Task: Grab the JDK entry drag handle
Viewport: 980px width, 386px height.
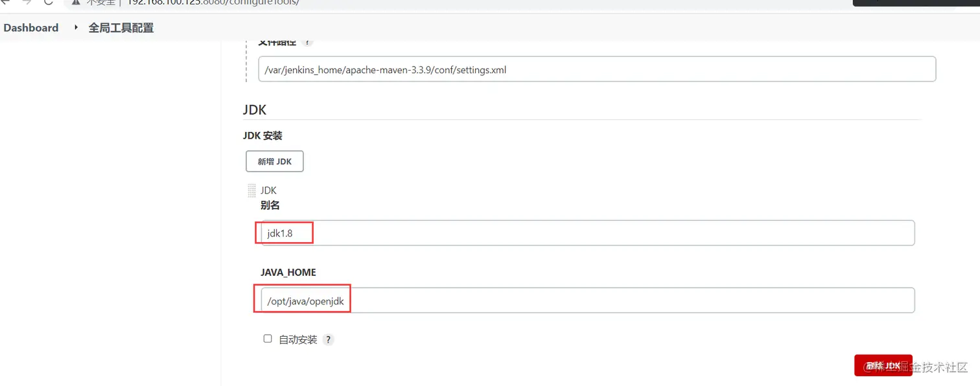Action: 251,190
